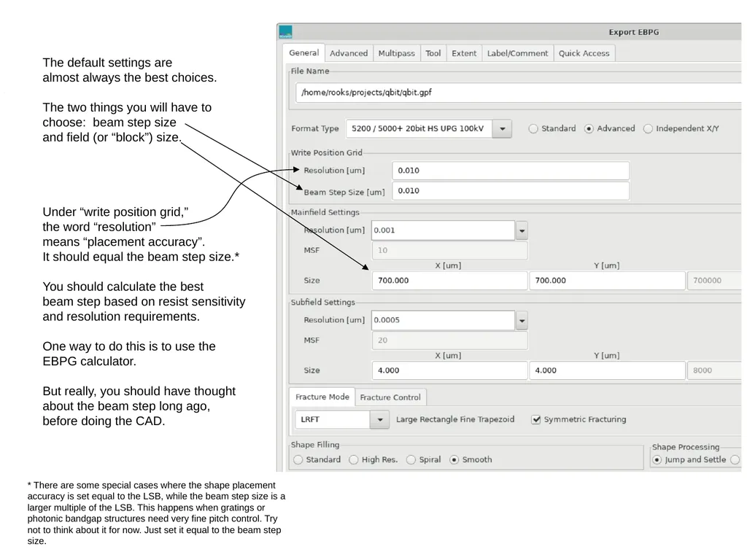Expand the Subfield Resolution dropdown arrow
Screen dimensions: 747x560
pyautogui.click(x=522, y=321)
